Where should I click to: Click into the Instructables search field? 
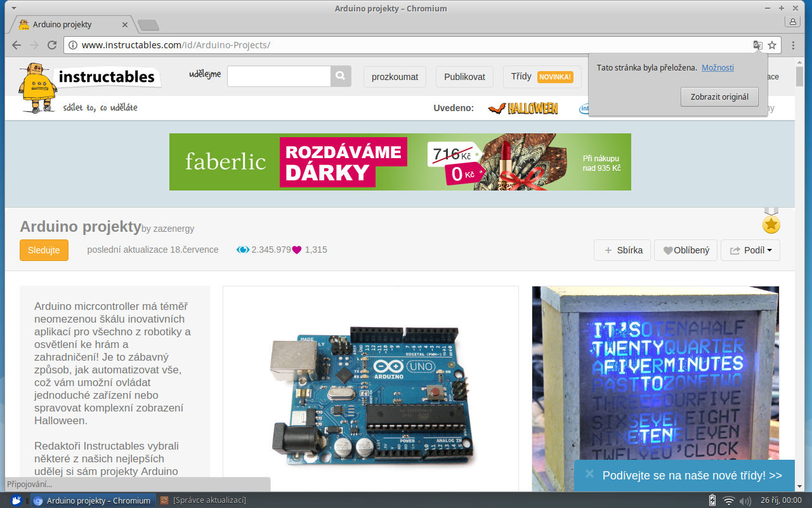(278, 76)
